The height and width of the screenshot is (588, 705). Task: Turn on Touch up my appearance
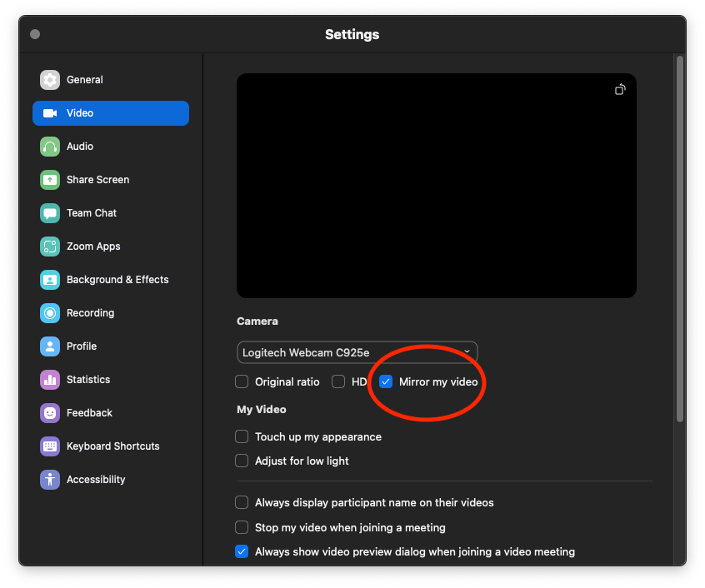pyautogui.click(x=242, y=436)
